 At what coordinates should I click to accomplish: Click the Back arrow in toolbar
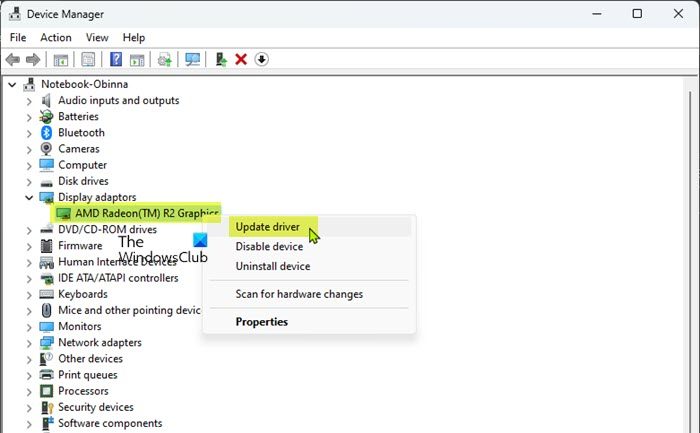13,60
